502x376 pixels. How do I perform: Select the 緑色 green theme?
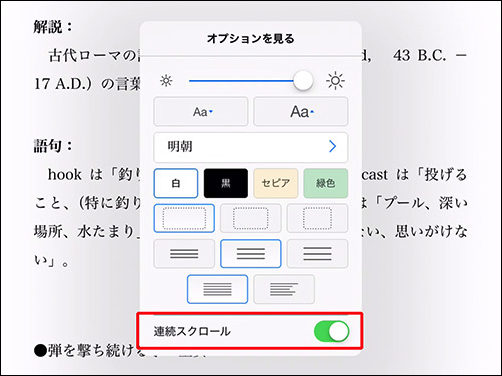pyautogui.click(x=326, y=183)
